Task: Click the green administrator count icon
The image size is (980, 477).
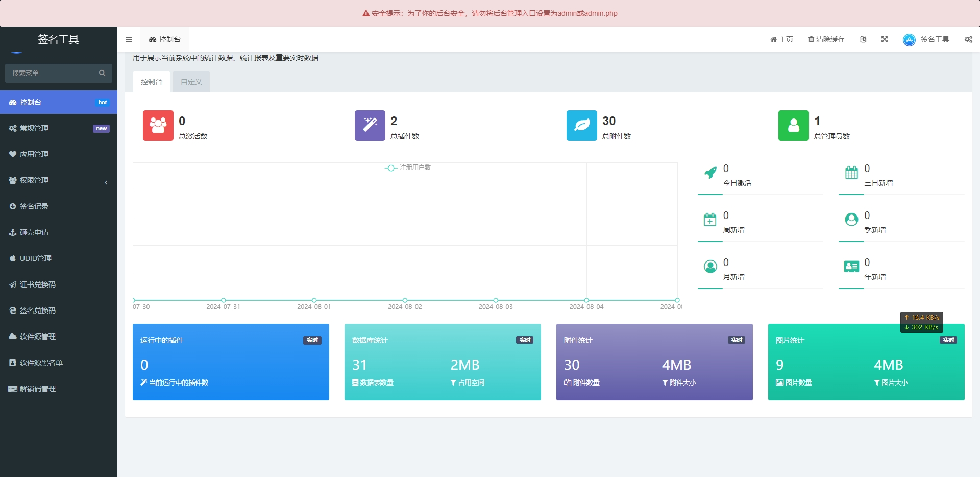Action: tap(793, 126)
